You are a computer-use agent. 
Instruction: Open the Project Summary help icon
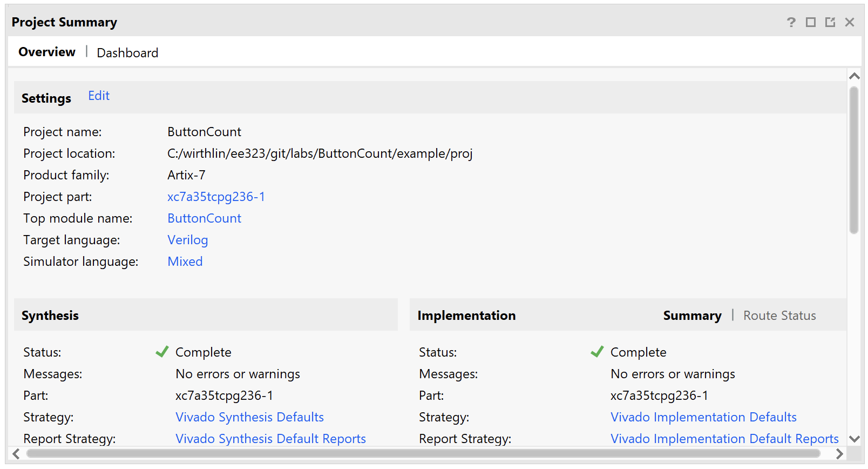(791, 22)
